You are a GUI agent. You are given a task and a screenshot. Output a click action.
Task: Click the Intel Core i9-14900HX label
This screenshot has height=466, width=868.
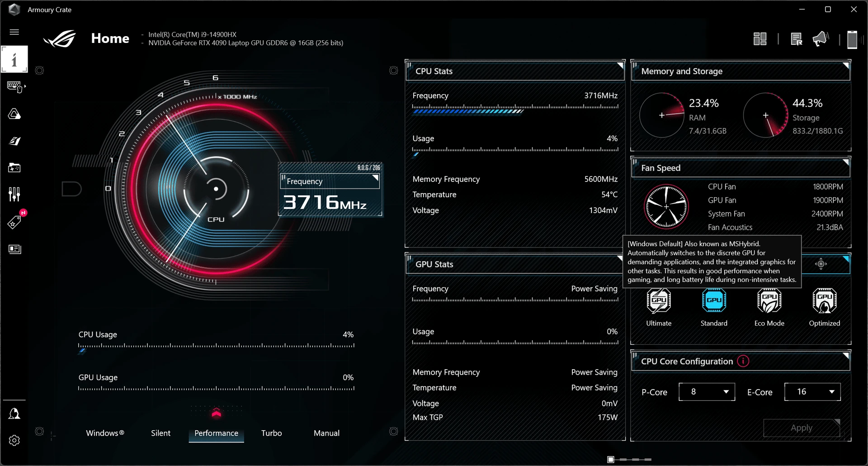point(192,34)
